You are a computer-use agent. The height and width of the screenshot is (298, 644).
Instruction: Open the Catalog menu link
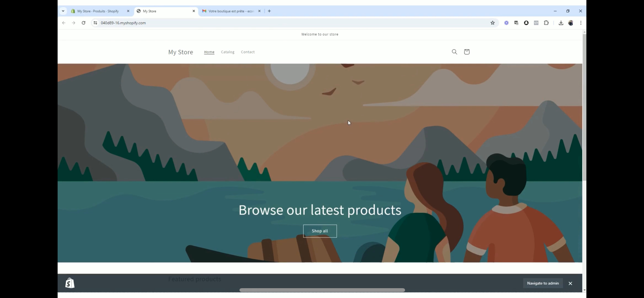(x=228, y=52)
